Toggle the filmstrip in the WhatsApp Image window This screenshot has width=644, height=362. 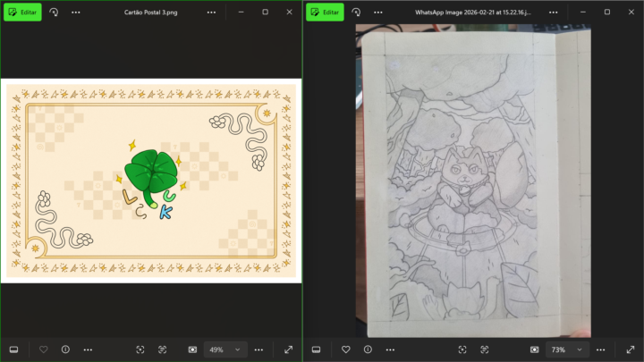coord(316,349)
